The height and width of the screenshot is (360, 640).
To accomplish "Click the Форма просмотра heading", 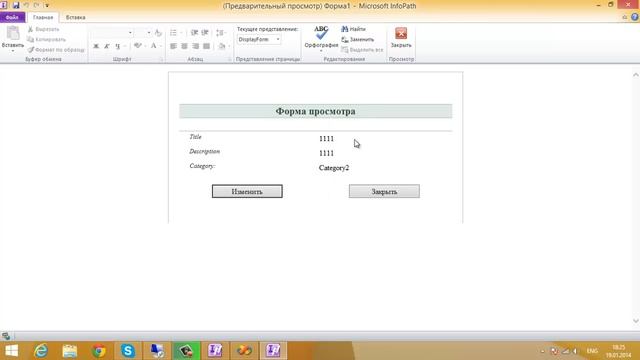I will coord(316,111).
